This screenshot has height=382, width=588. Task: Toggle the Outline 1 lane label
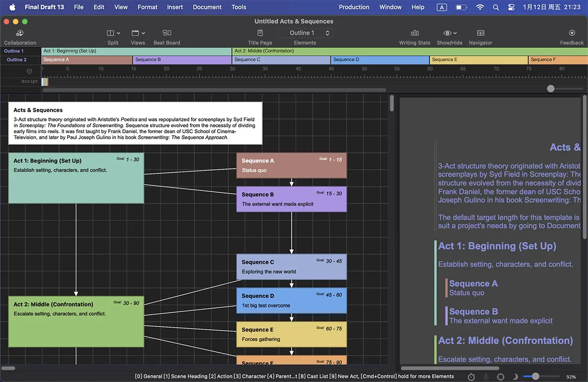pyautogui.click(x=14, y=51)
